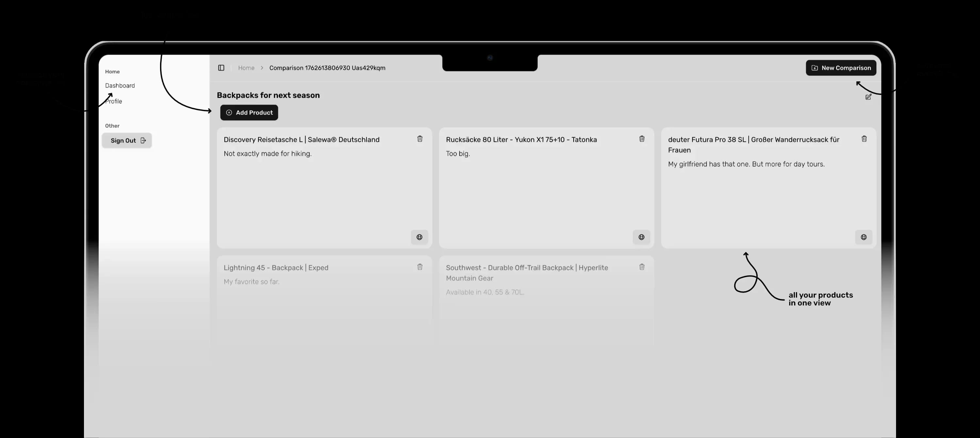Image resolution: width=980 pixels, height=438 pixels.
Task: Select the comparison title Backpacks for next season
Action: (268, 95)
